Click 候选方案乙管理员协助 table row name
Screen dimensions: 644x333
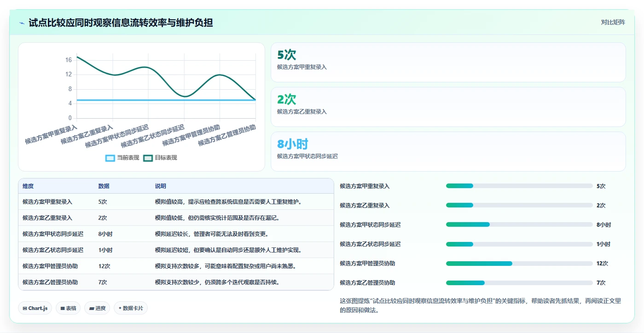point(50,282)
